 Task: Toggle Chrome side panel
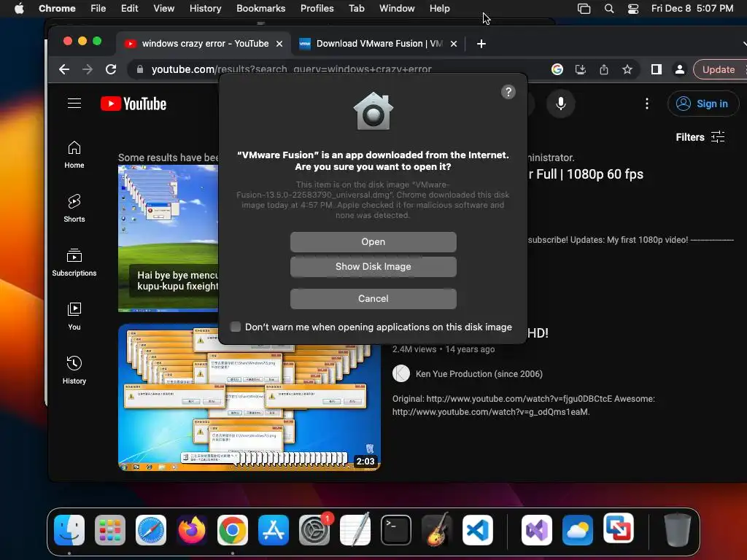click(657, 69)
